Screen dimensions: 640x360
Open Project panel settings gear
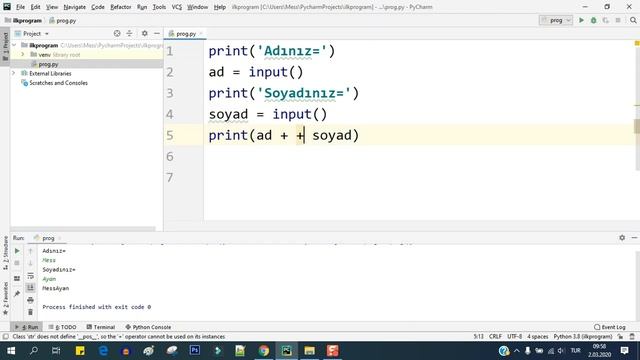144,33
